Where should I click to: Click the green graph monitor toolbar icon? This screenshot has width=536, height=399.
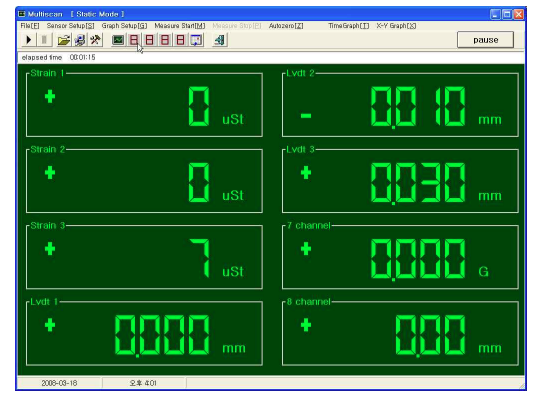click(118, 40)
